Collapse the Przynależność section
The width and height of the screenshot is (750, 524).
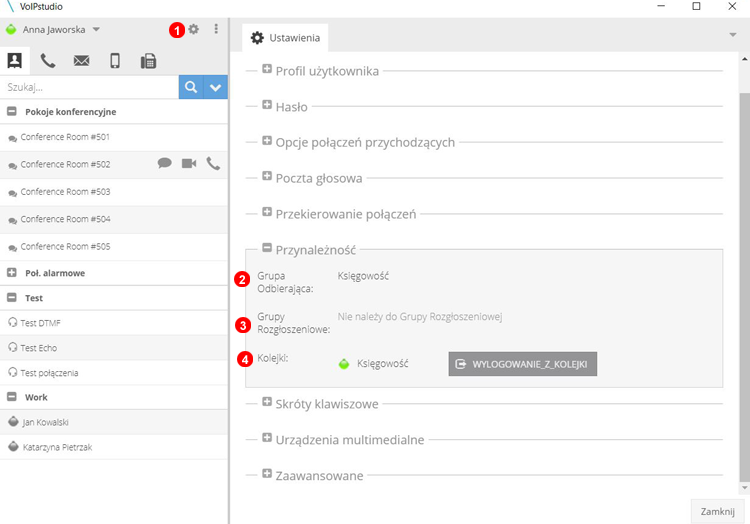267,248
